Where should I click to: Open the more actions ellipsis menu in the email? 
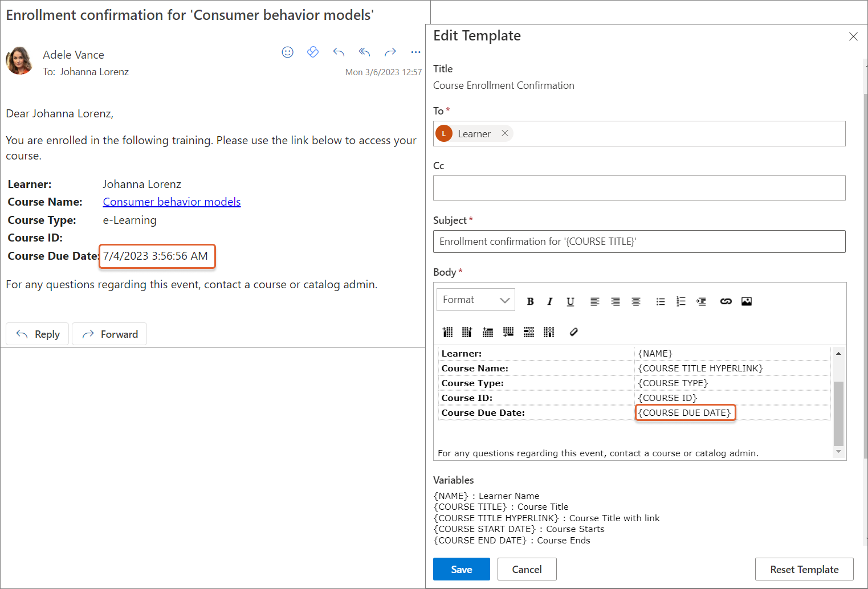pos(415,52)
